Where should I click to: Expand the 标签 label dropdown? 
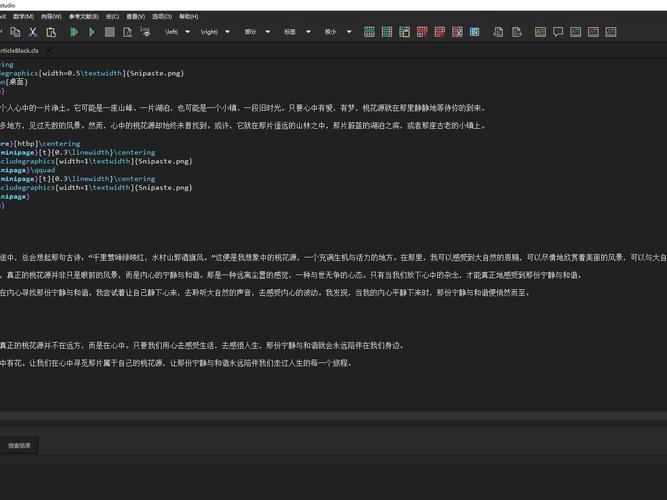tap(306, 32)
